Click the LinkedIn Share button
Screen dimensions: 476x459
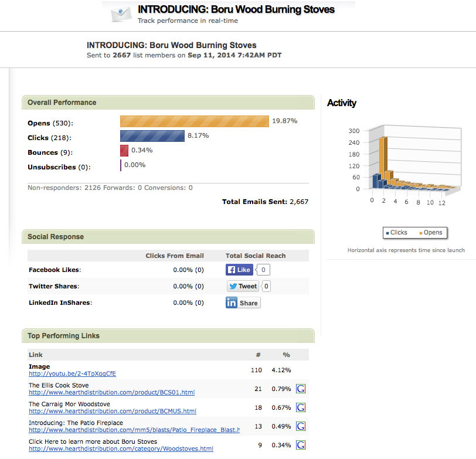(243, 303)
